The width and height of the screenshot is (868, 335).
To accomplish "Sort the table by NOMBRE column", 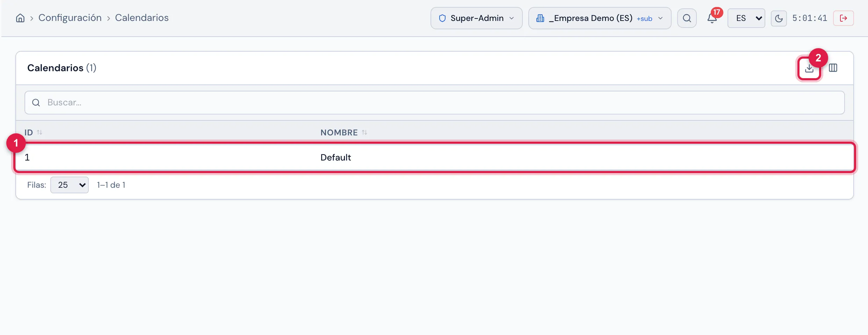I will point(344,133).
